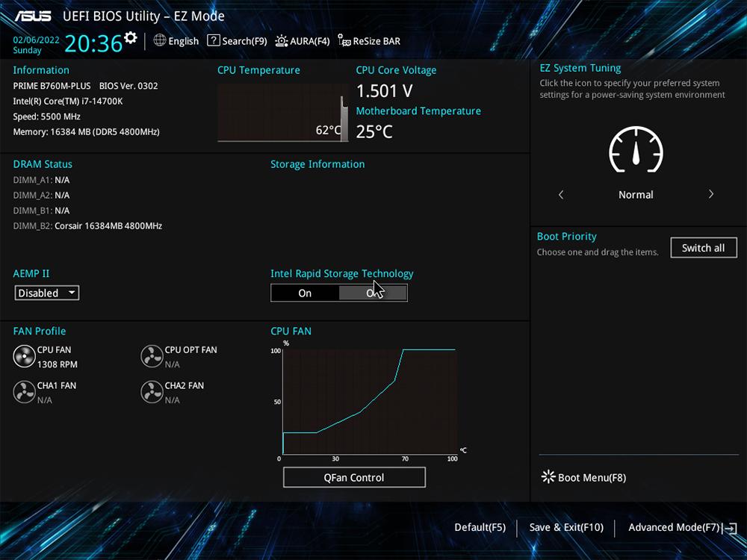This screenshot has height=560, width=747.
Task: Click the 02/06/2022 Sunday date
Action: click(36, 45)
